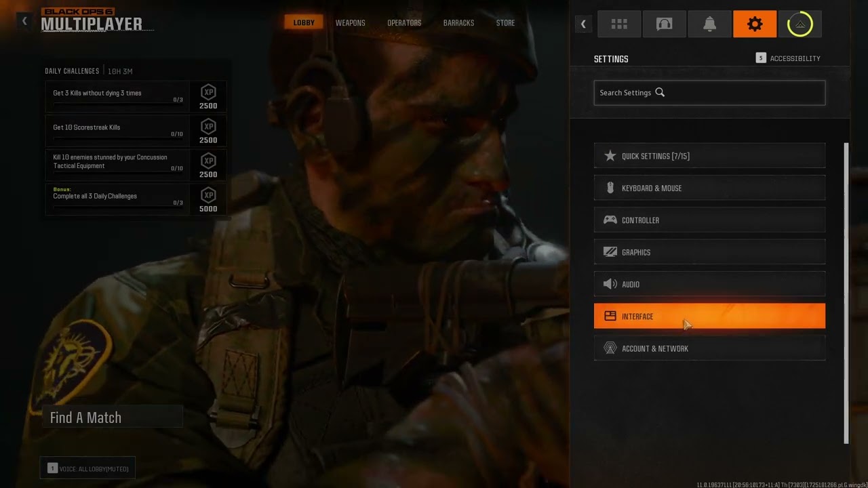Click the Controller gamepad icon
The image size is (868, 488).
click(610, 220)
